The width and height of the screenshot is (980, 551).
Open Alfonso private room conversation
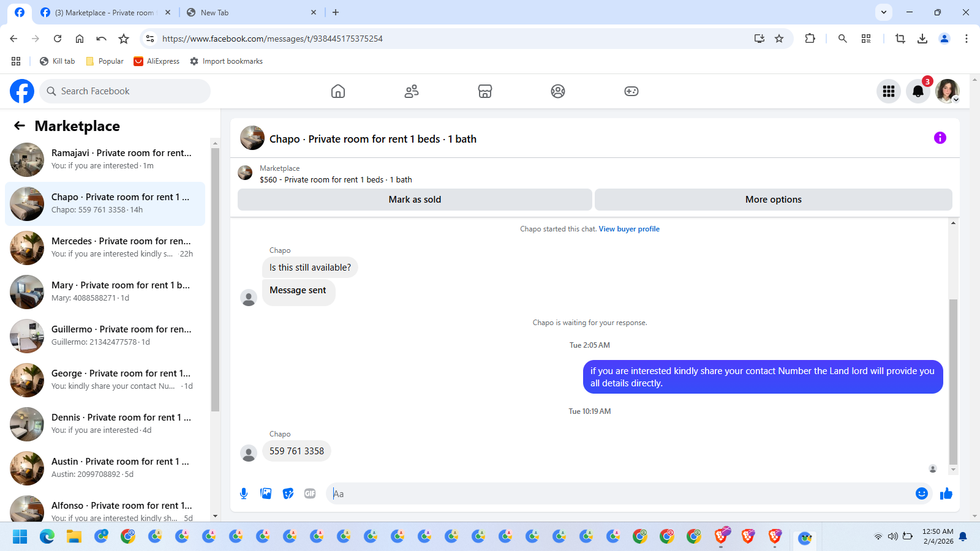click(x=105, y=508)
